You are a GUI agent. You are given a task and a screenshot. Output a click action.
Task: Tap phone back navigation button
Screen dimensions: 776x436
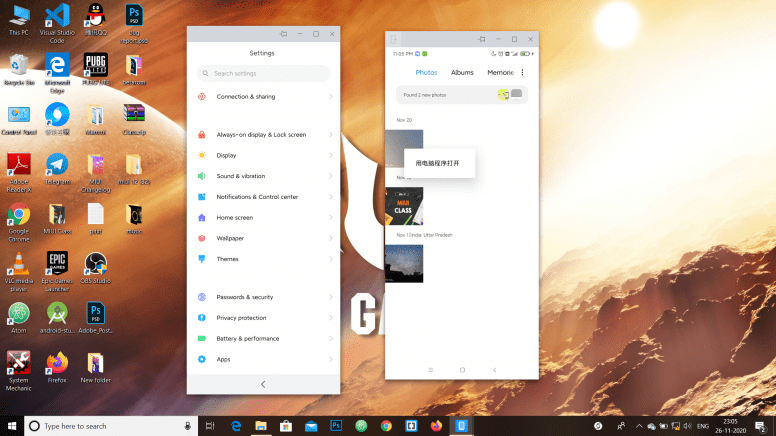pyautogui.click(x=494, y=370)
